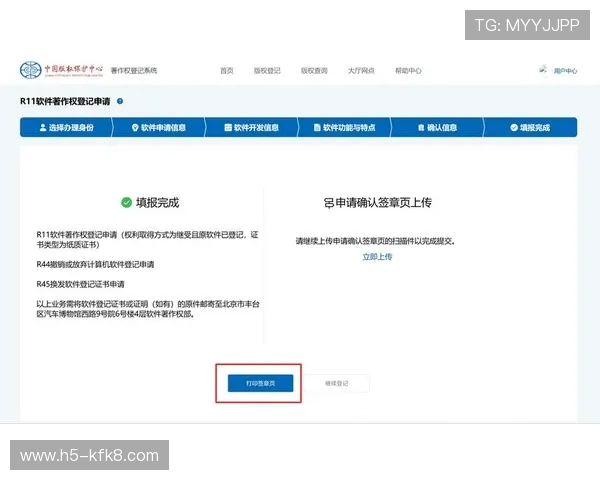Click the China Copyright Protection Center logo
Viewport: 600px width, 480px height.
[62, 70]
